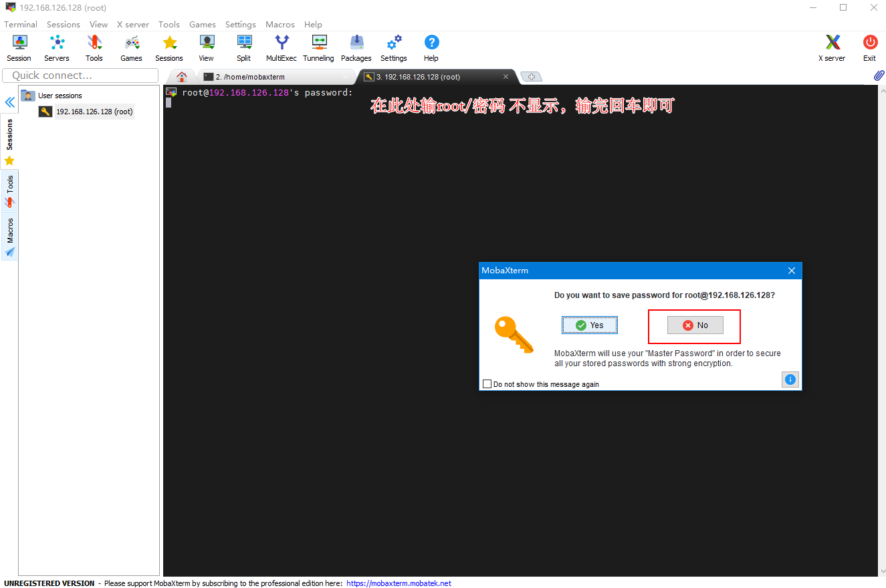The image size is (886, 588).
Task: Open the Tools vertical side tab
Action: point(9,191)
